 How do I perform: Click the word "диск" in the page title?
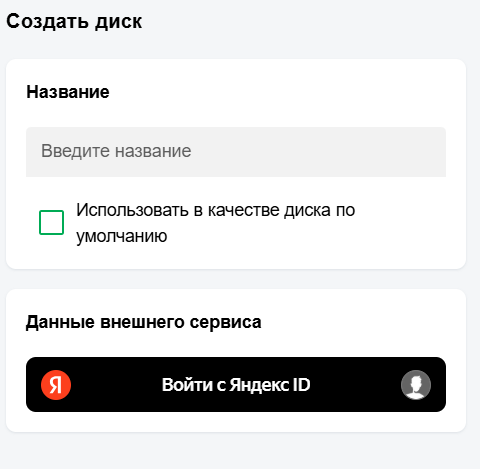(x=118, y=22)
